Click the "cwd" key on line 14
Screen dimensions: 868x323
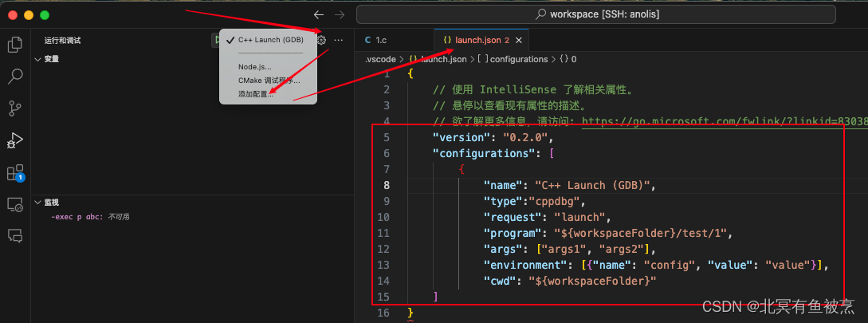coord(501,282)
